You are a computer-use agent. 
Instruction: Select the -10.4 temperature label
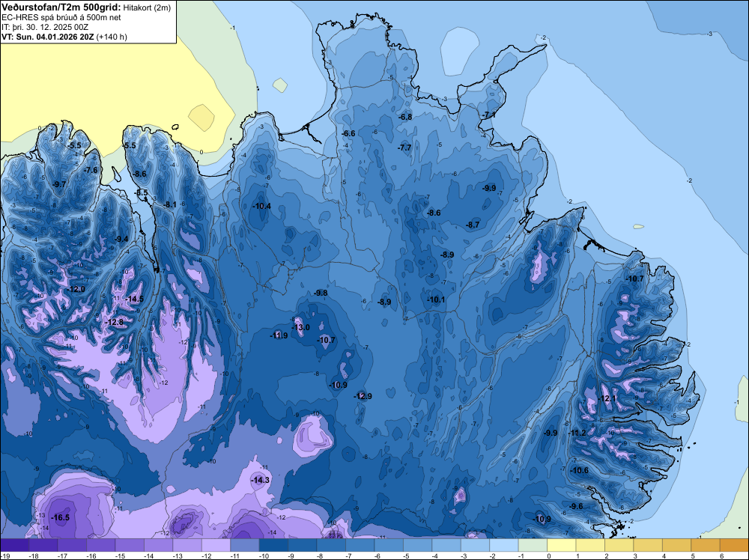coord(261,206)
